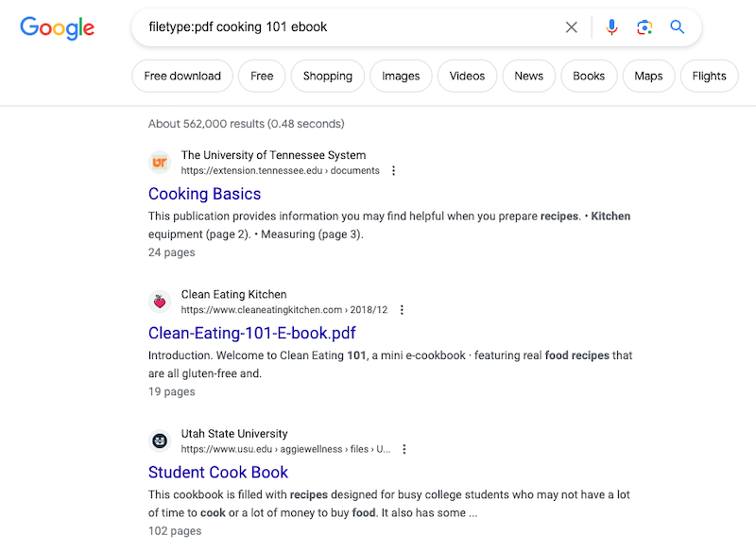Open Google Lens image search
This screenshot has height=553, width=756.
644,27
